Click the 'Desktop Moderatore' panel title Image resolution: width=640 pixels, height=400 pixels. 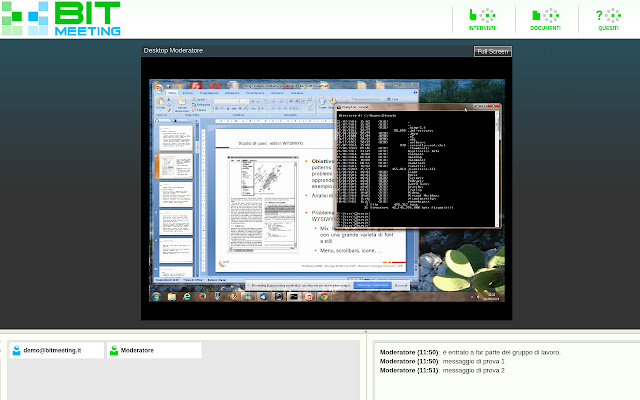[173, 51]
